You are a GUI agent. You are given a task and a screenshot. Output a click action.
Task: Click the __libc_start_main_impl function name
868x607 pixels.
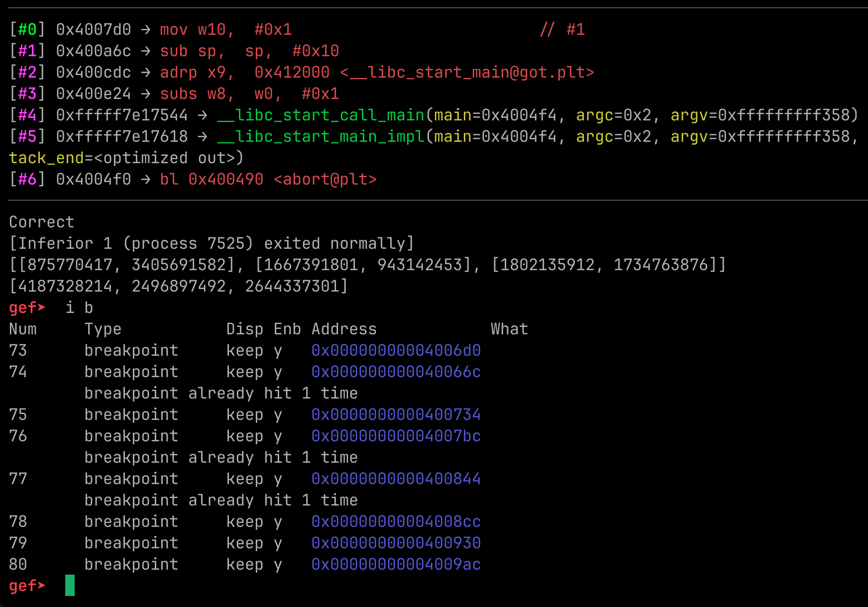coord(321,136)
